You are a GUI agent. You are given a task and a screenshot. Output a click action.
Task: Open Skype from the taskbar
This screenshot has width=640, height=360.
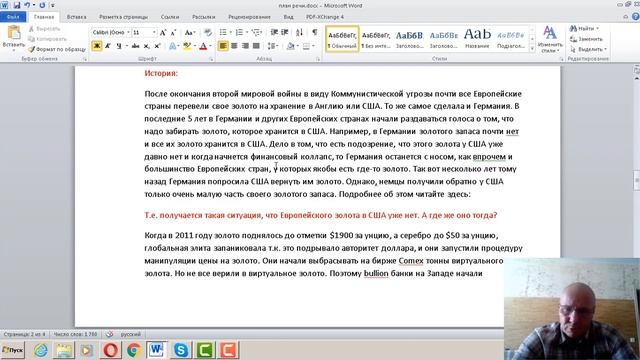click(181, 350)
